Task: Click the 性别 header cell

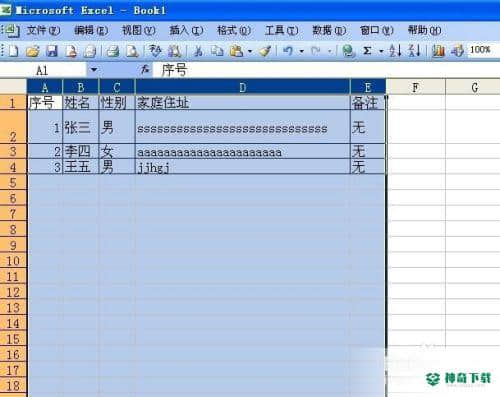Action: (x=117, y=103)
